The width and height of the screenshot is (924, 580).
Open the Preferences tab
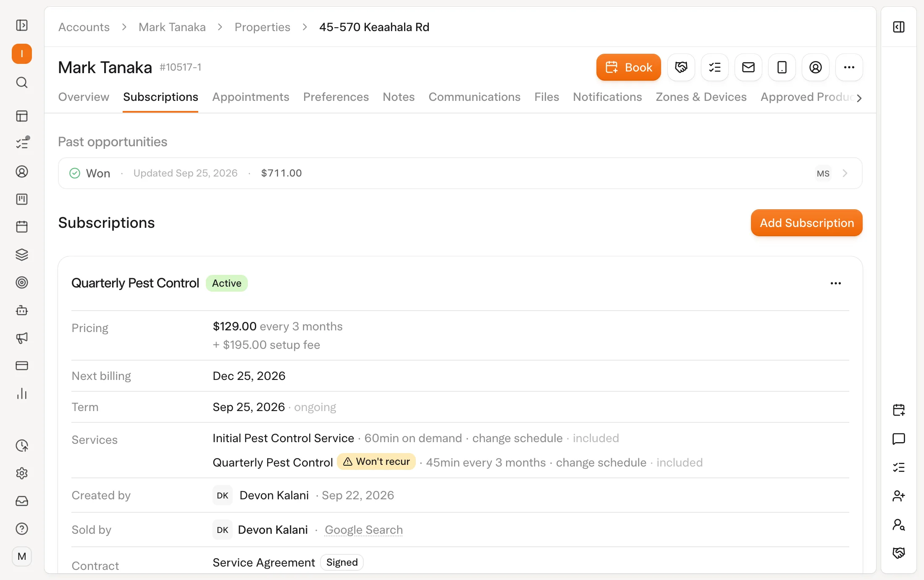pyautogui.click(x=336, y=97)
